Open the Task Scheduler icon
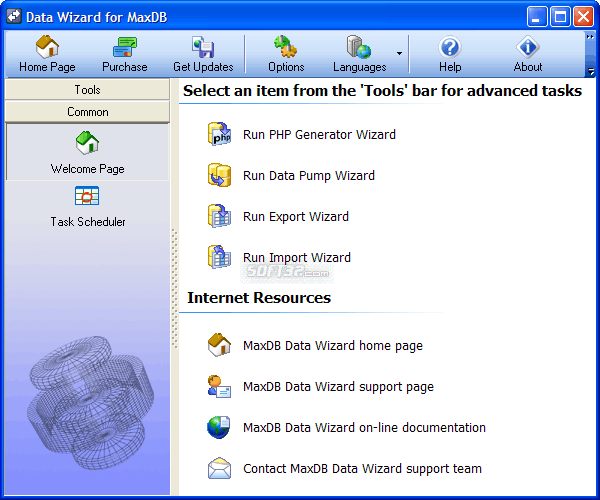Screen dimensions: 600x500 (x=87, y=195)
